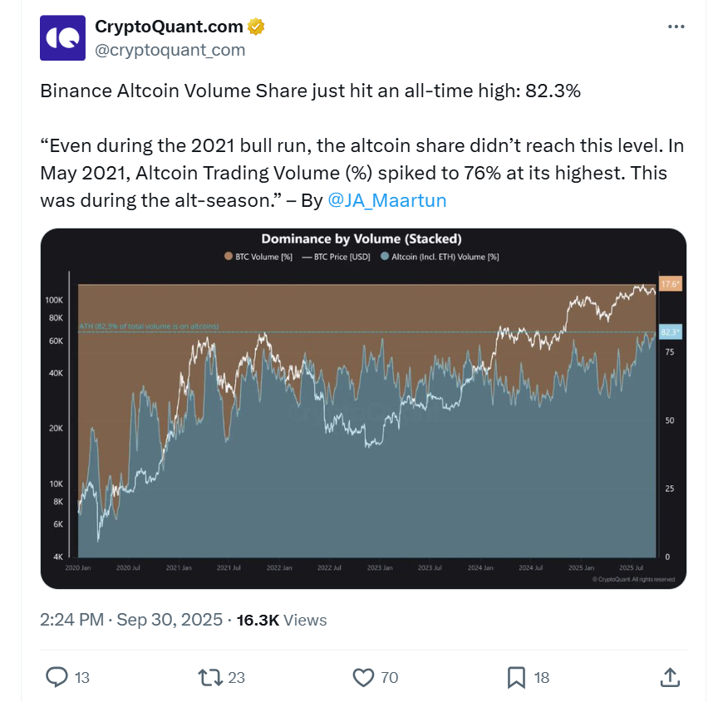Open the CryptoQuant profile avatar
Screen dimensions: 728x702
pyautogui.click(x=62, y=37)
